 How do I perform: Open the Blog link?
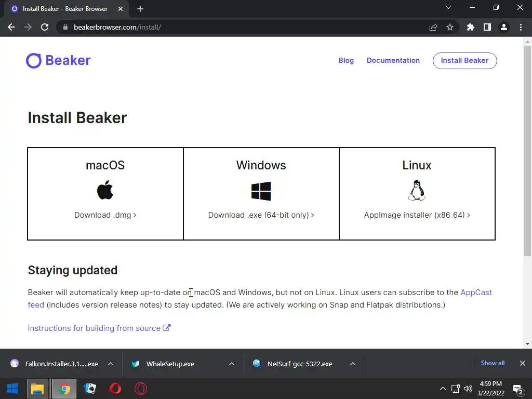click(346, 60)
